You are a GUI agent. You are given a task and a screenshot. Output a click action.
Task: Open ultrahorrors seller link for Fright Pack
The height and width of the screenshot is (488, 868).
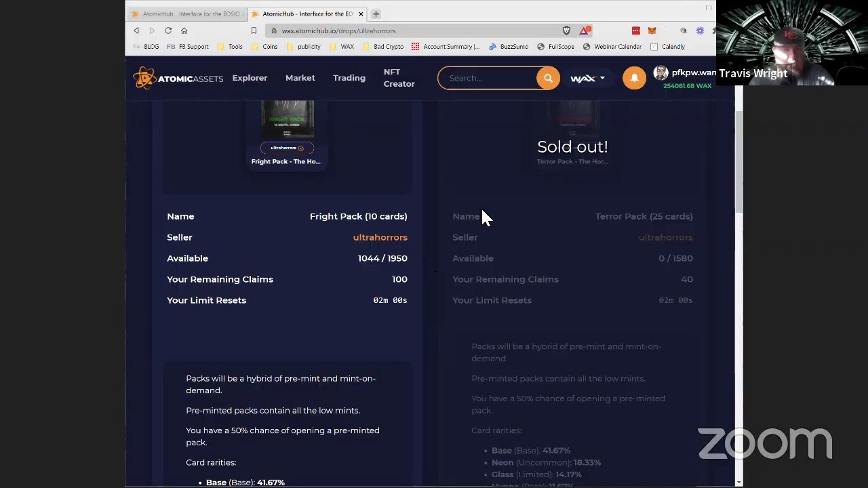click(380, 237)
